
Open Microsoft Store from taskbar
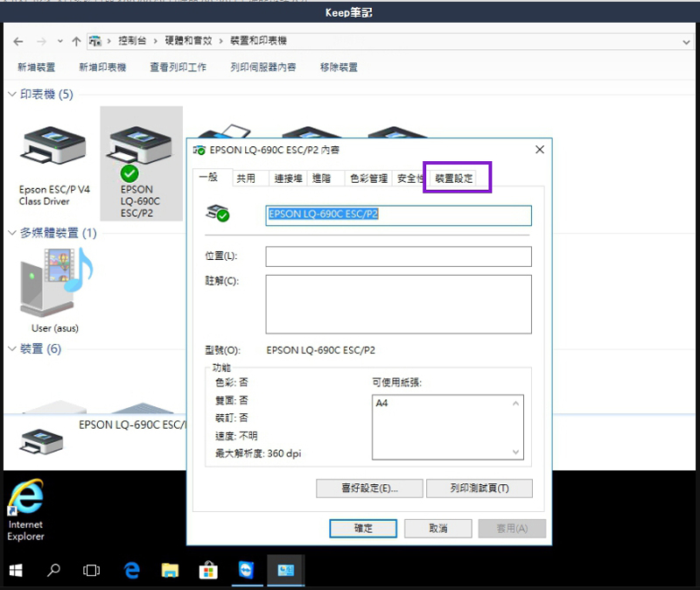[x=208, y=571]
